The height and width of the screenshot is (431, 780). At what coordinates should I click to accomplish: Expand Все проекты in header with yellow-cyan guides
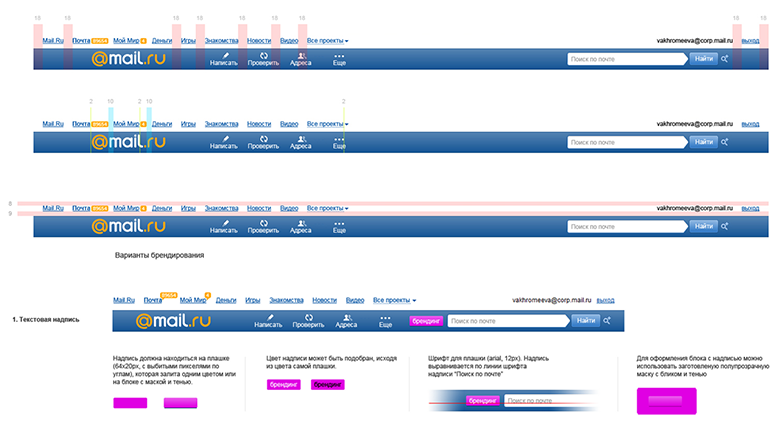pyautogui.click(x=327, y=123)
